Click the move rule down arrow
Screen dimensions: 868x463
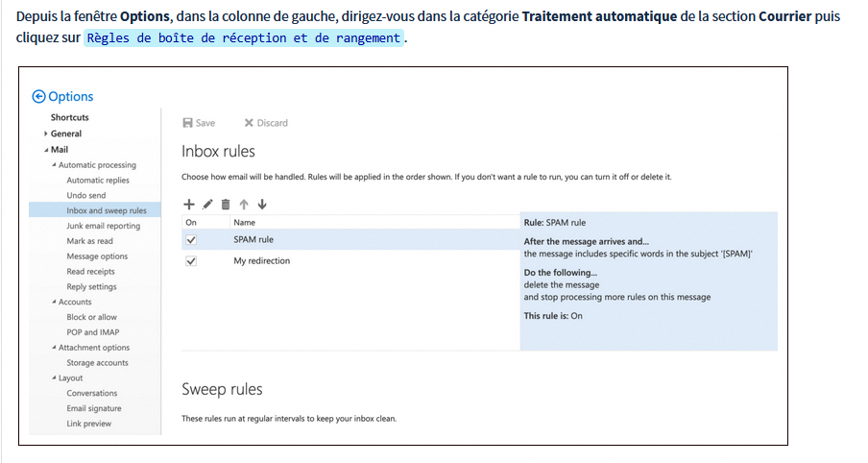262,204
